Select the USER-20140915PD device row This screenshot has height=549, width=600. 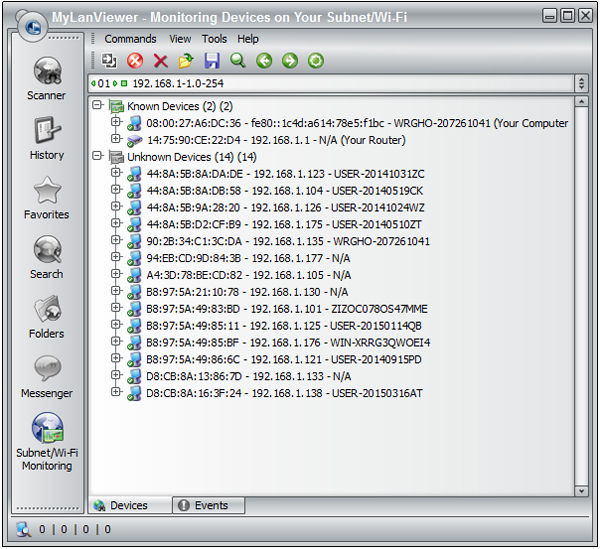coord(284,360)
